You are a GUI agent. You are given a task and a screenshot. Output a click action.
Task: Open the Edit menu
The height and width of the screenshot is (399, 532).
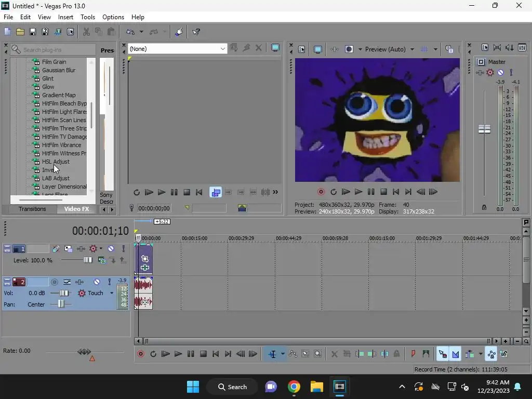[25, 17]
